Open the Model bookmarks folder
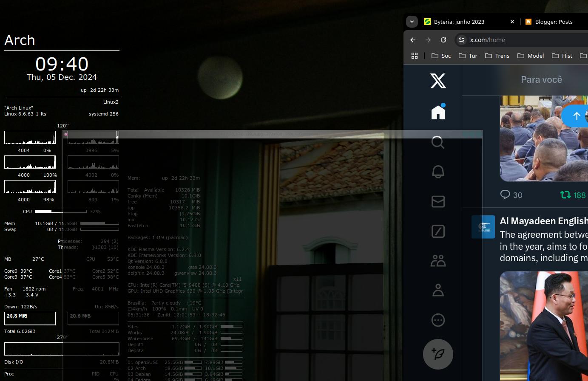This screenshot has width=588, height=381. (531, 56)
